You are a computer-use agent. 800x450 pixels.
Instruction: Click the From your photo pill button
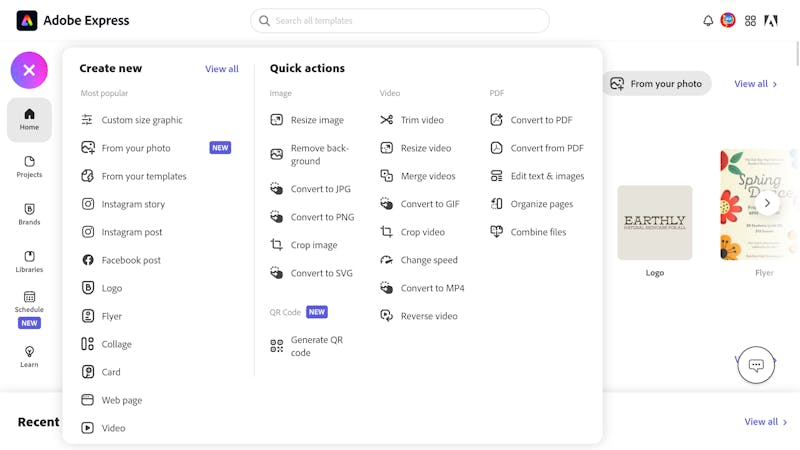(x=657, y=84)
